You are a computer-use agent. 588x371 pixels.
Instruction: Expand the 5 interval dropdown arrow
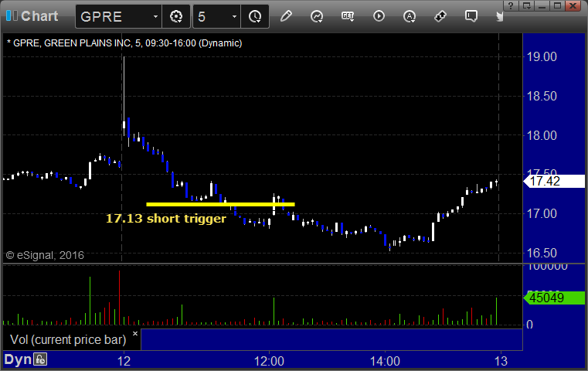(x=234, y=16)
